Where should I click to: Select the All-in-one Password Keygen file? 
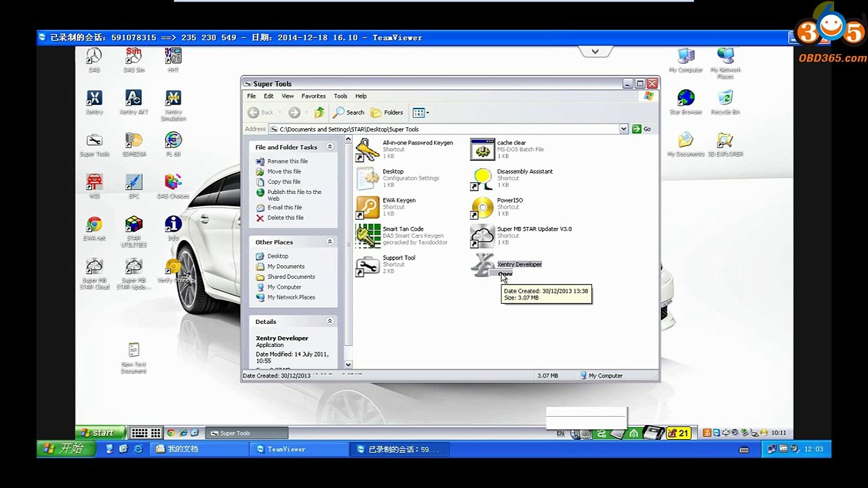point(405,149)
